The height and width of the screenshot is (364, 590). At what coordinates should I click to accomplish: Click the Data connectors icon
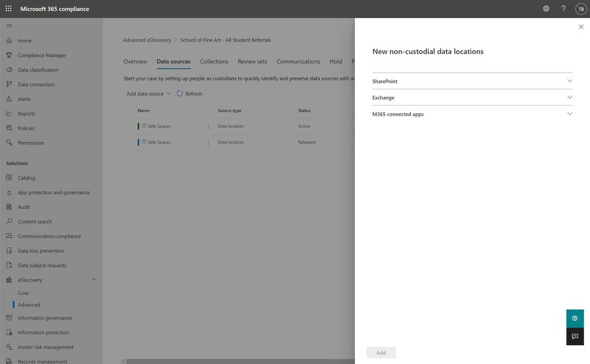point(9,84)
